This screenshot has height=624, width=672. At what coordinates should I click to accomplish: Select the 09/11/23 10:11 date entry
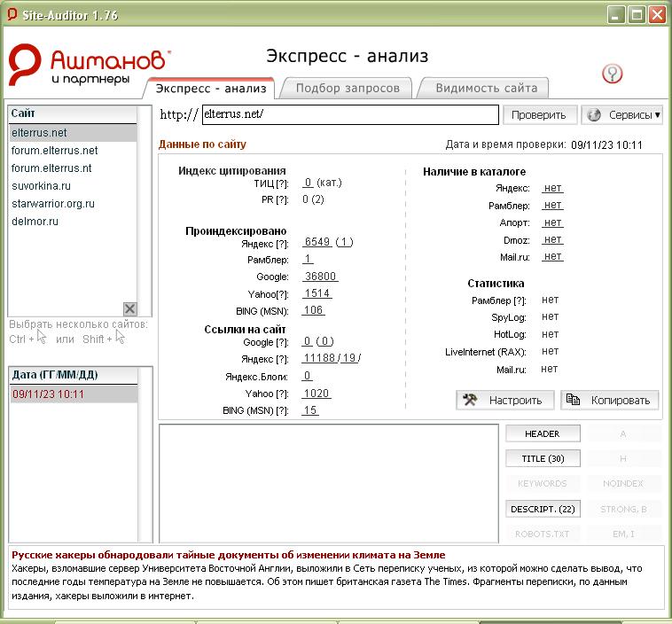pyautogui.click(x=48, y=394)
